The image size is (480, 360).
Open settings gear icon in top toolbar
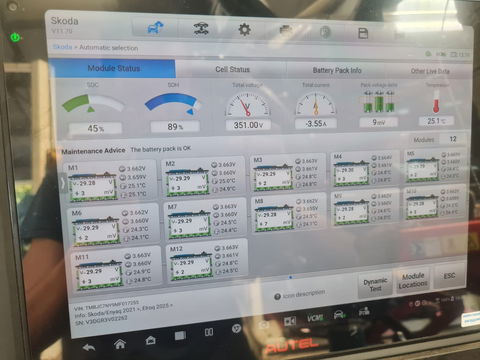click(x=244, y=30)
